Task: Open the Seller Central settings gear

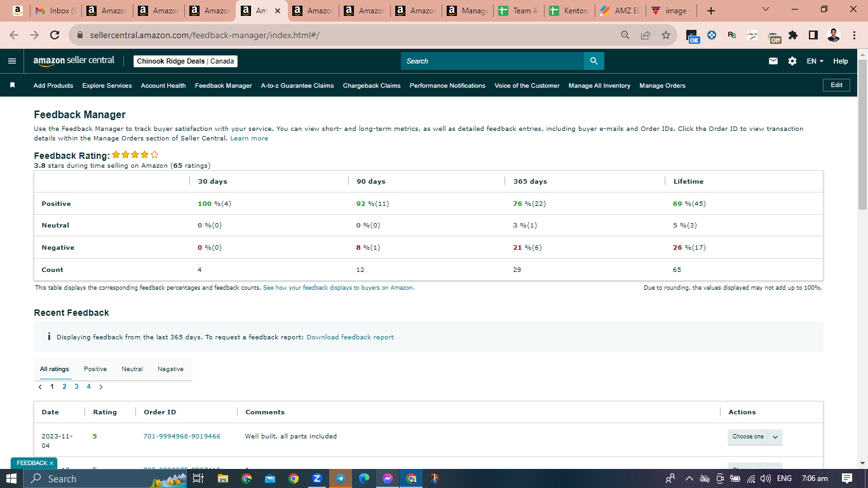Action: coord(792,61)
